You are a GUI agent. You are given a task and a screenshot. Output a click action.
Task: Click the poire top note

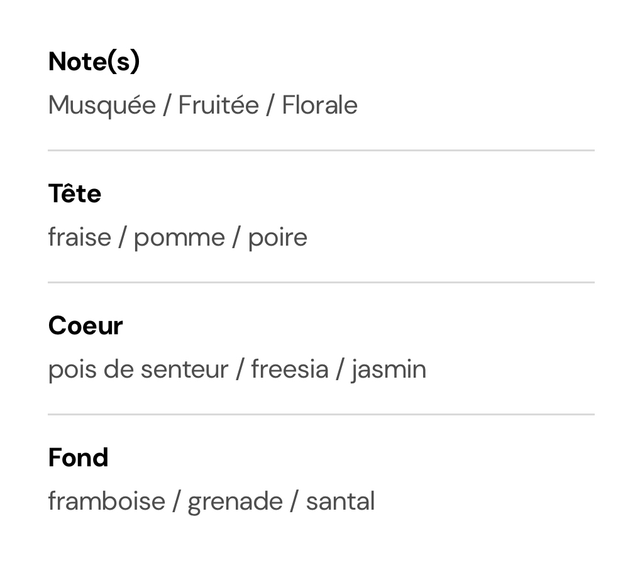(x=278, y=238)
